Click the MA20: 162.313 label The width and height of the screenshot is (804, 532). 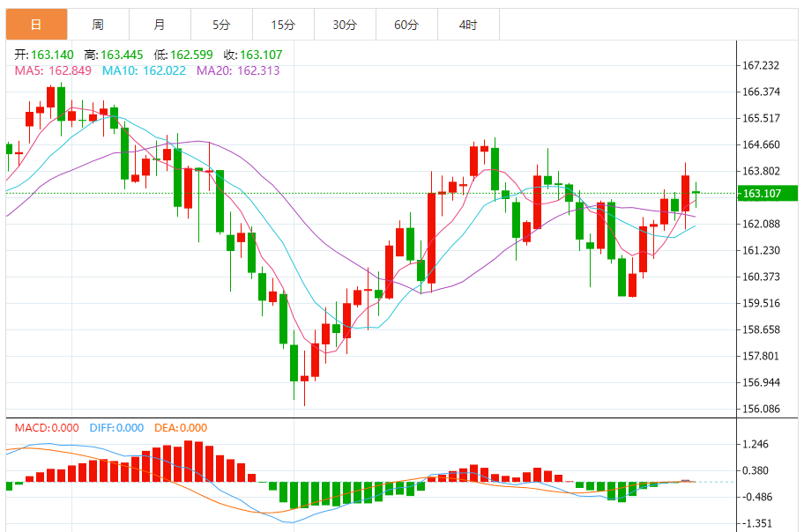(238, 70)
